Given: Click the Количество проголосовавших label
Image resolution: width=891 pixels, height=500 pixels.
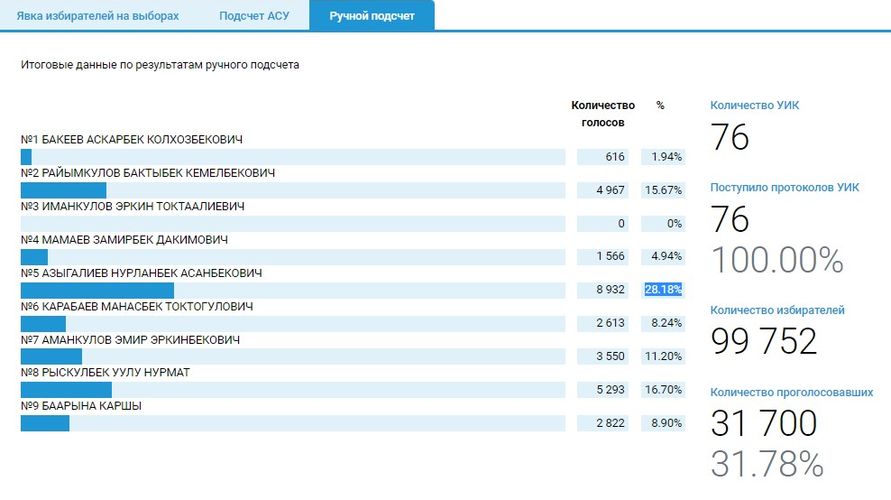Looking at the screenshot, I should pos(791,392).
